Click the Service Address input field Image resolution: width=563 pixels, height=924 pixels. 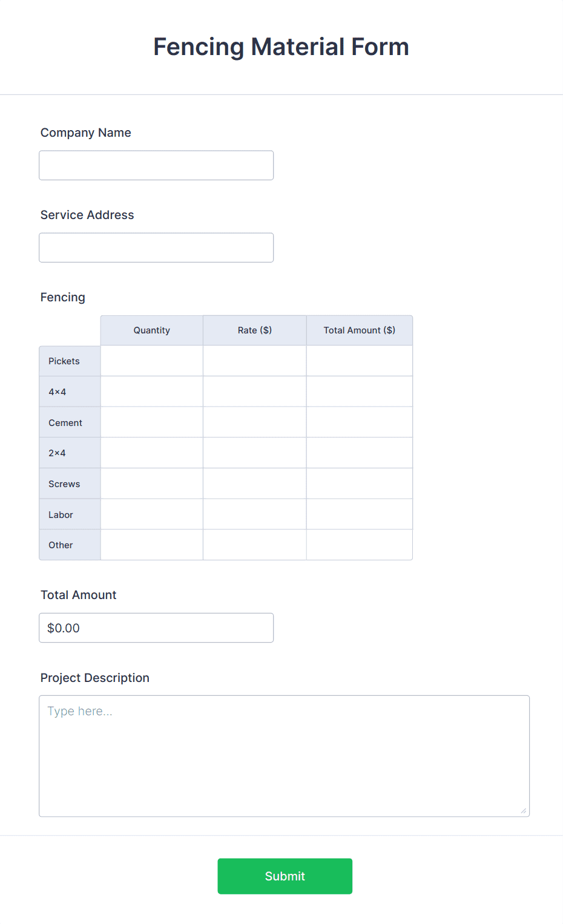tap(156, 247)
